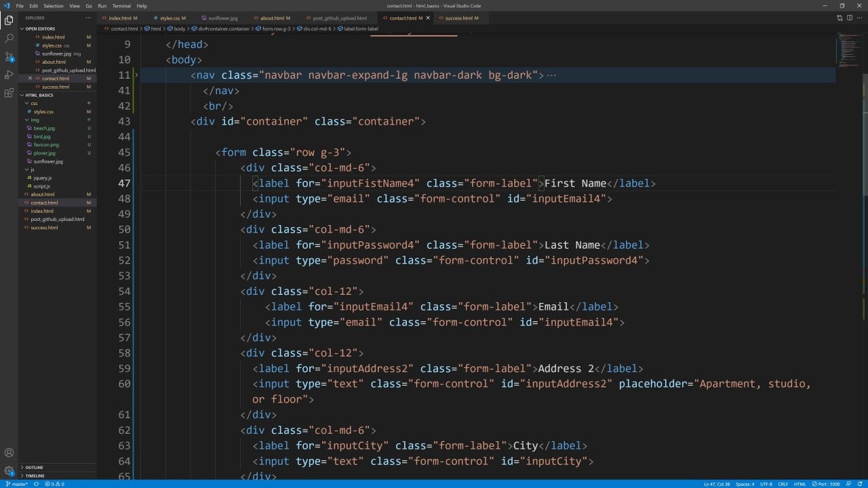Open the Source Control view

click(x=9, y=57)
